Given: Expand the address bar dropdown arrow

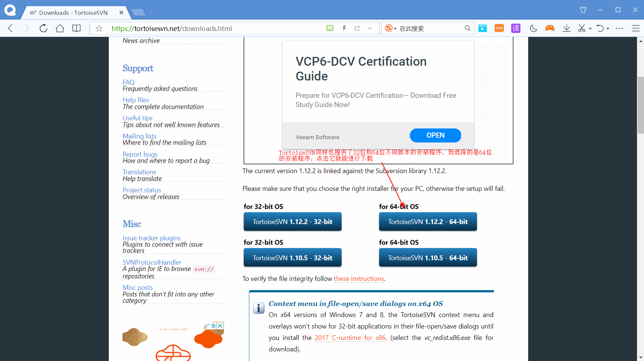Looking at the screenshot, I should (x=370, y=28).
